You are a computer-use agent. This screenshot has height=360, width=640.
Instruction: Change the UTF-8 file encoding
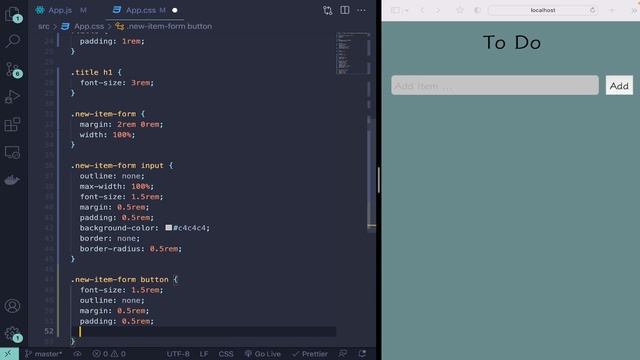(178, 354)
